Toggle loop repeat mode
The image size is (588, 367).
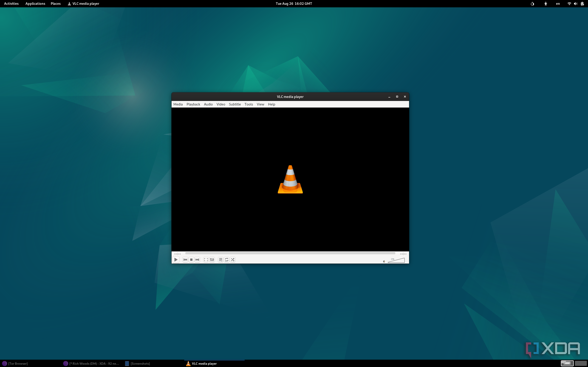[x=227, y=260]
